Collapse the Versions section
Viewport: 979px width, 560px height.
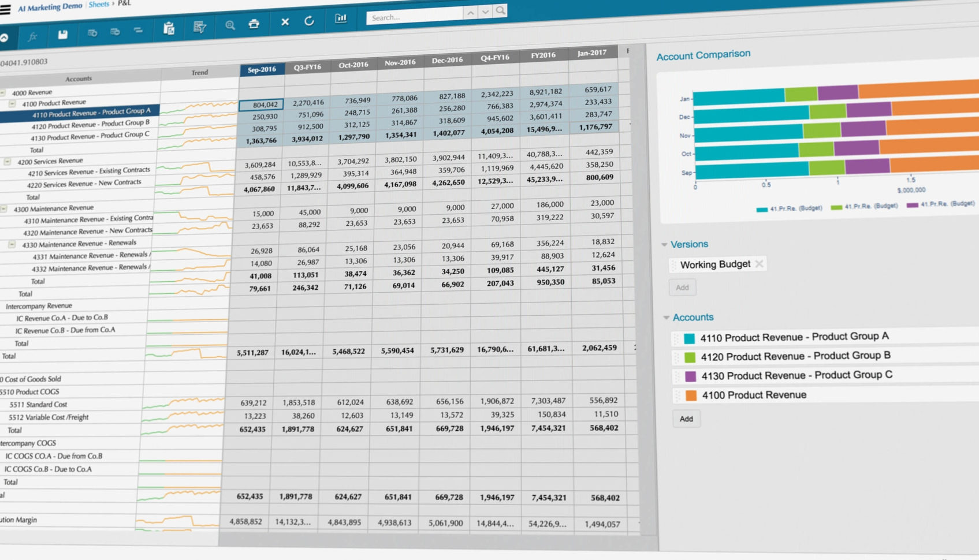(x=665, y=244)
